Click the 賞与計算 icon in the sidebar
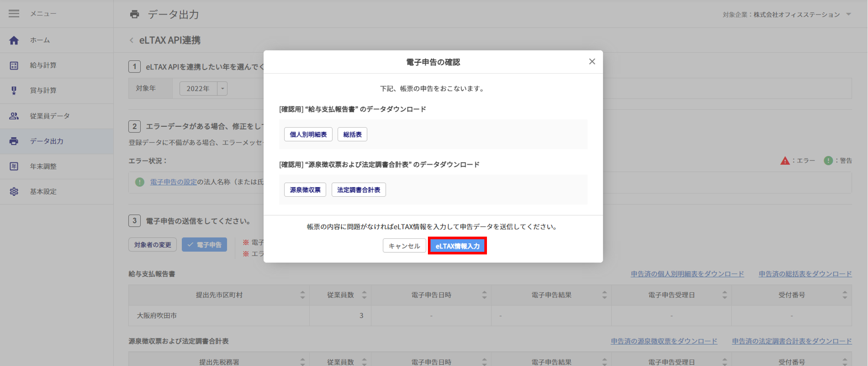Viewport: 868px width, 366px height. pos(14,90)
